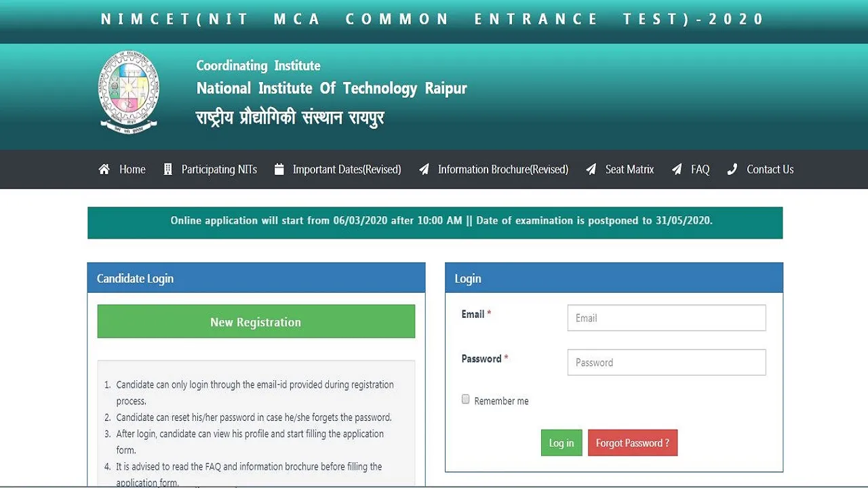The width and height of the screenshot is (868, 488).
Task: Click the online application announcement banner
Action: [x=435, y=223]
